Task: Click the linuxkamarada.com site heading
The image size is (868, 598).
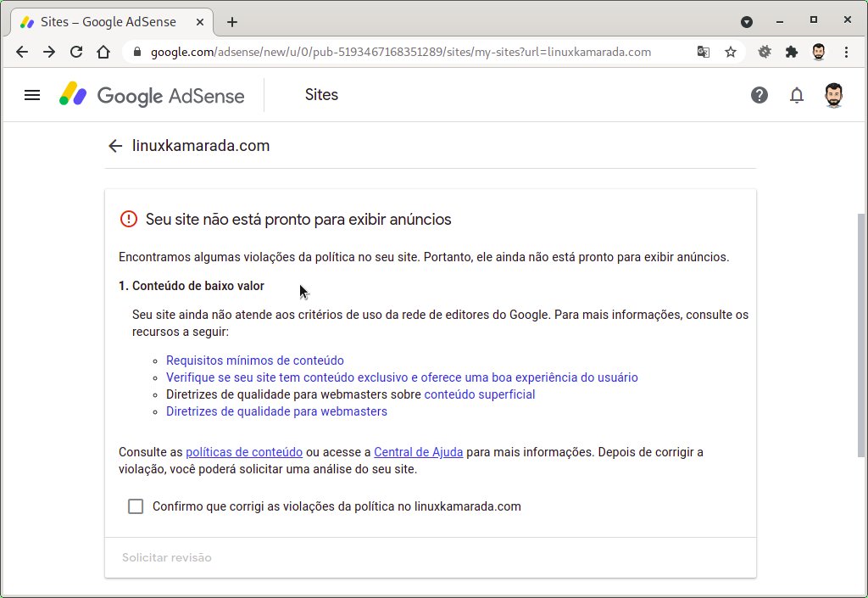Action: [200, 146]
